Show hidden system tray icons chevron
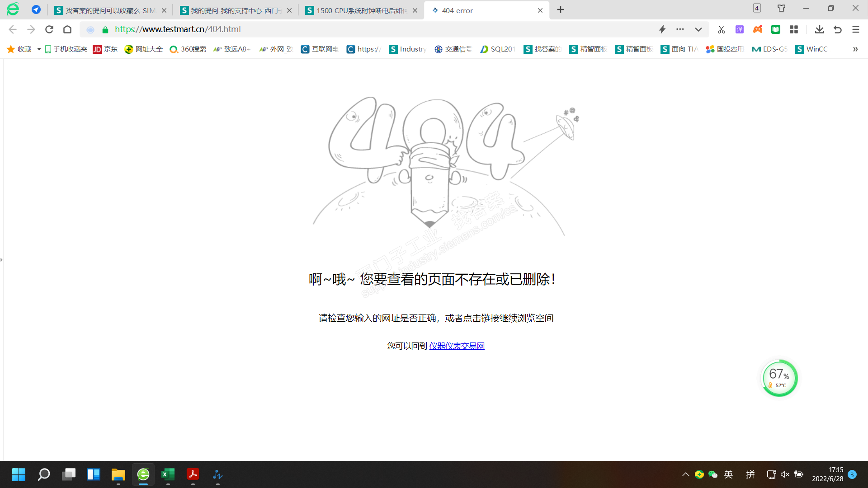This screenshot has width=868, height=488. 685,474
